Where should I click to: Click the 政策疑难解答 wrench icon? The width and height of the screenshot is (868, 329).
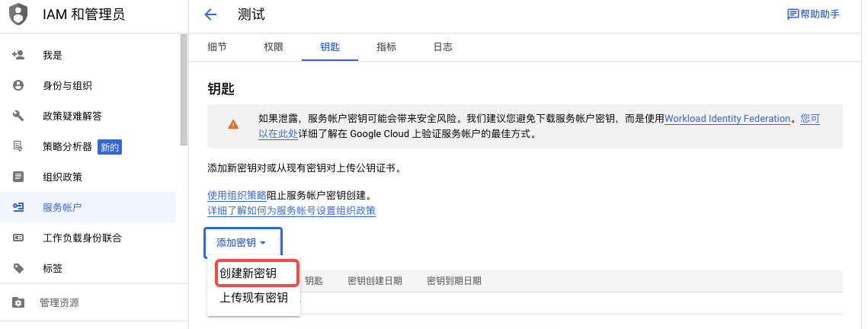(x=18, y=116)
